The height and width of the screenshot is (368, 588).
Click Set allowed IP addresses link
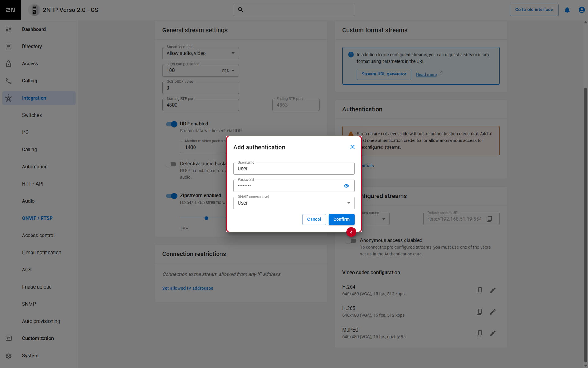(x=188, y=289)
